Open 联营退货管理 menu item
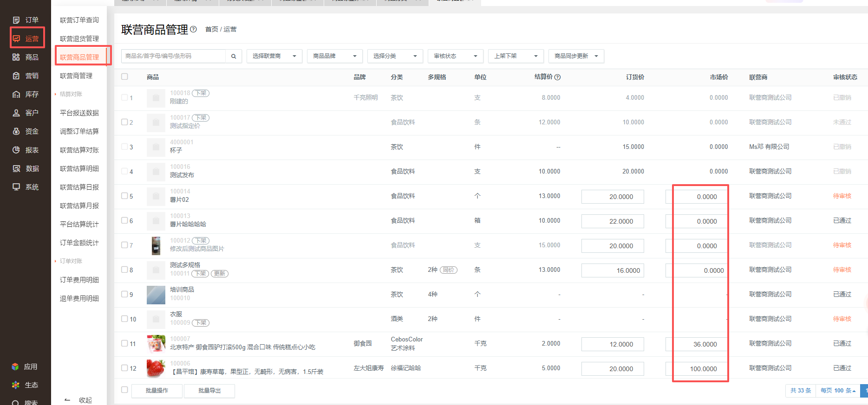Image resolution: width=868 pixels, height=405 pixels. click(x=79, y=39)
